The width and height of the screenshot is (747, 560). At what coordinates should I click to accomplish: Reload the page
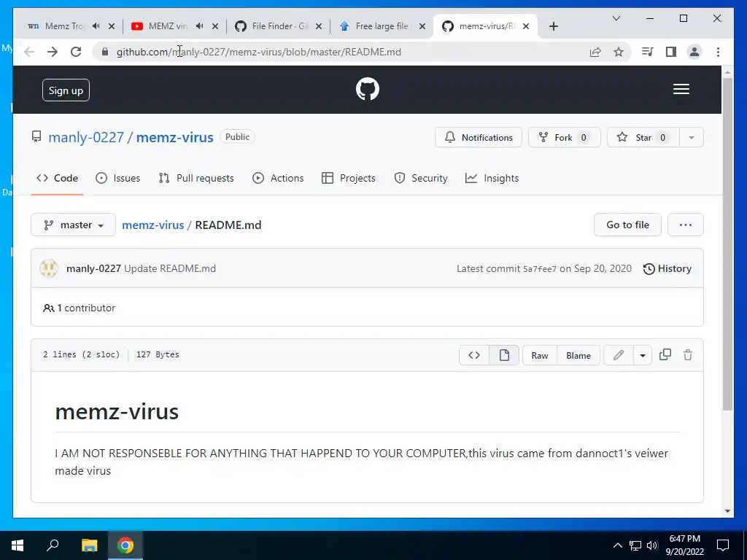(76, 52)
